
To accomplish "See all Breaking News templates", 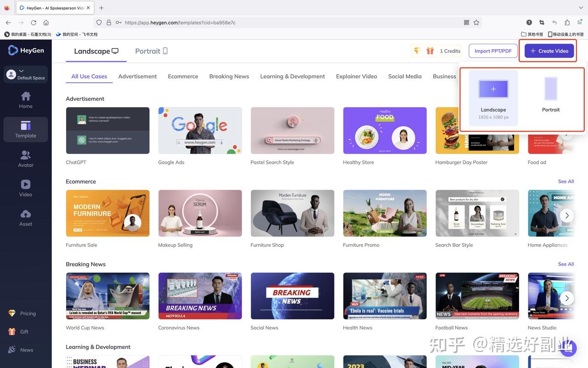I will [566, 264].
